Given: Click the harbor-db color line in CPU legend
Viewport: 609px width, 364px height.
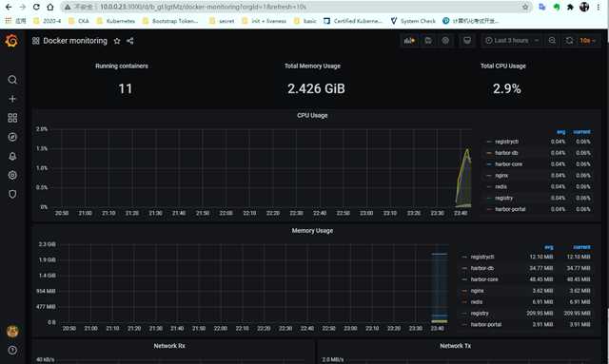Looking at the screenshot, I should coord(489,153).
